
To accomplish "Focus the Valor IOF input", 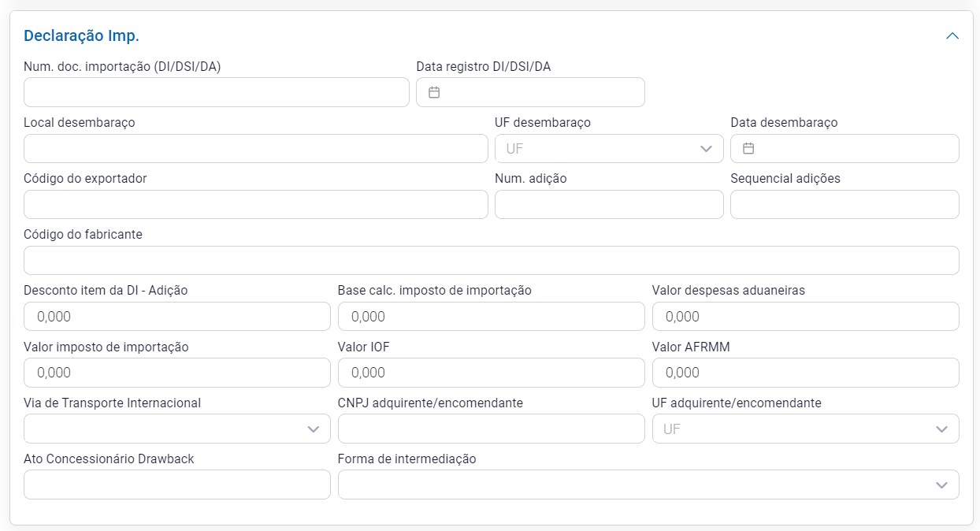I will click(491, 373).
